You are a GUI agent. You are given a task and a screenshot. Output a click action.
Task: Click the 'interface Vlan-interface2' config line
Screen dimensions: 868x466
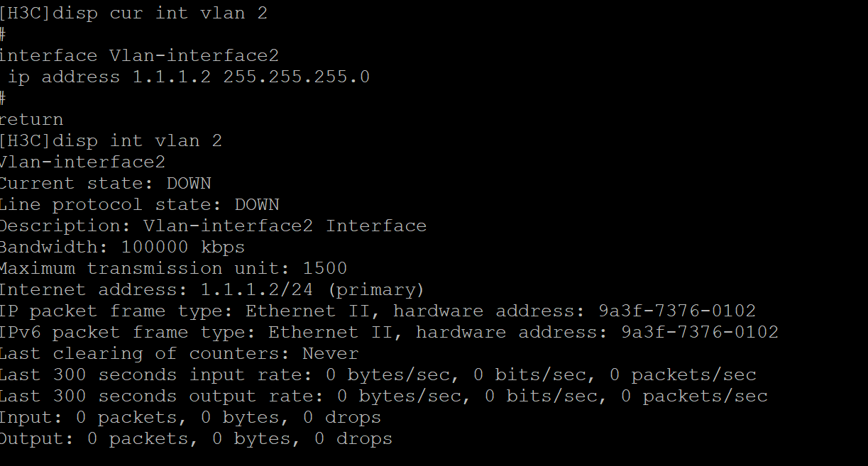(x=139, y=56)
